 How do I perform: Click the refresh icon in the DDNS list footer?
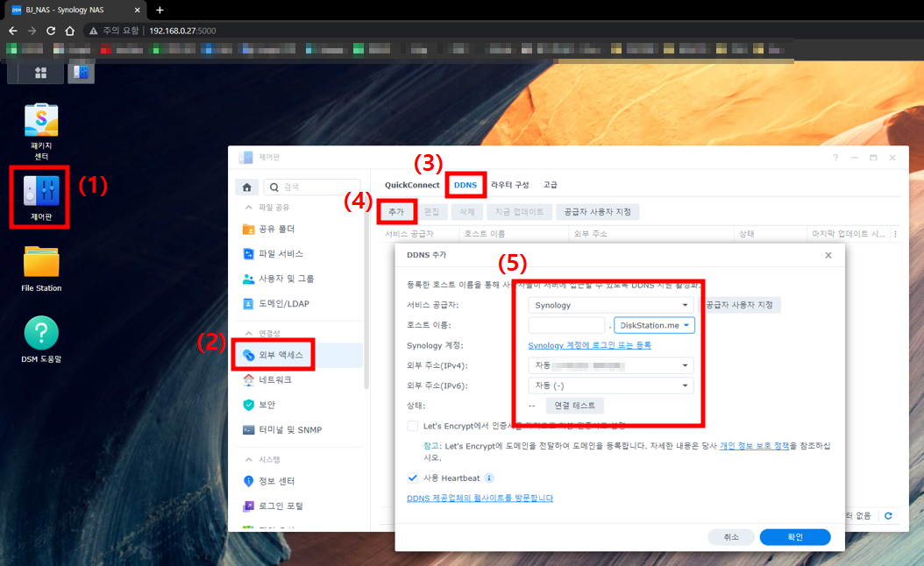point(888,515)
